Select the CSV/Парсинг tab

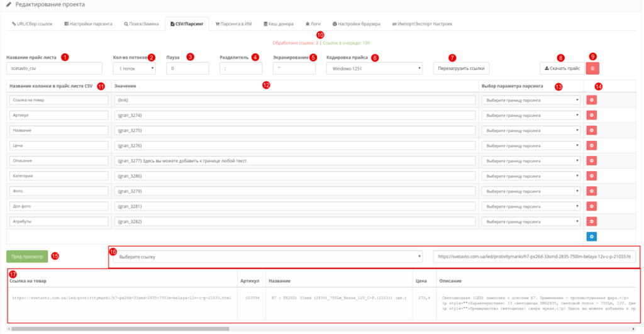(x=187, y=24)
